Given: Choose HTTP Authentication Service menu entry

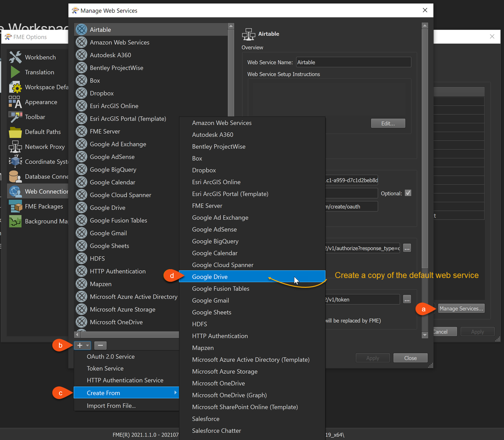Looking at the screenshot, I should point(125,380).
